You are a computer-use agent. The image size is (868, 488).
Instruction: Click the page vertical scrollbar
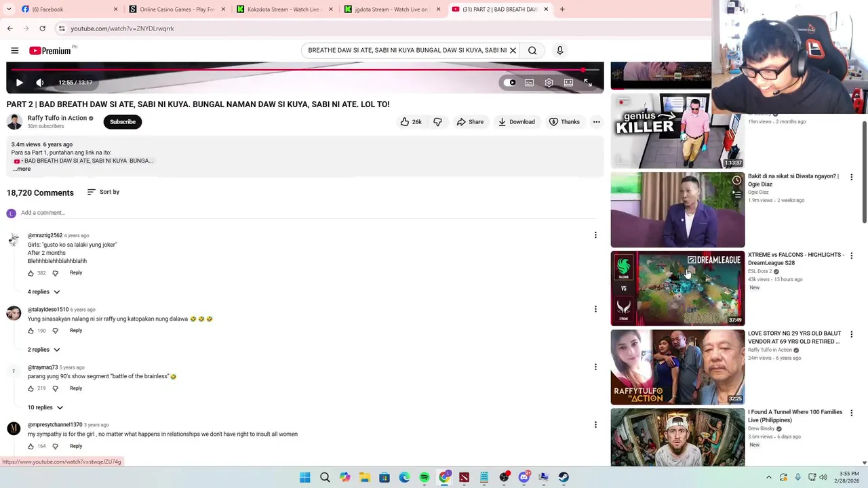(864, 172)
